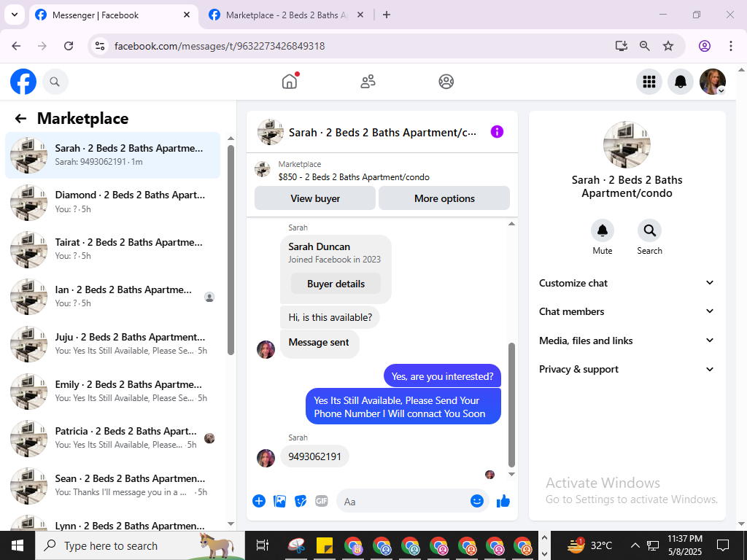The height and width of the screenshot is (560, 747).
Task: Open Sticky Notes from the taskbar
Action: (325, 545)
